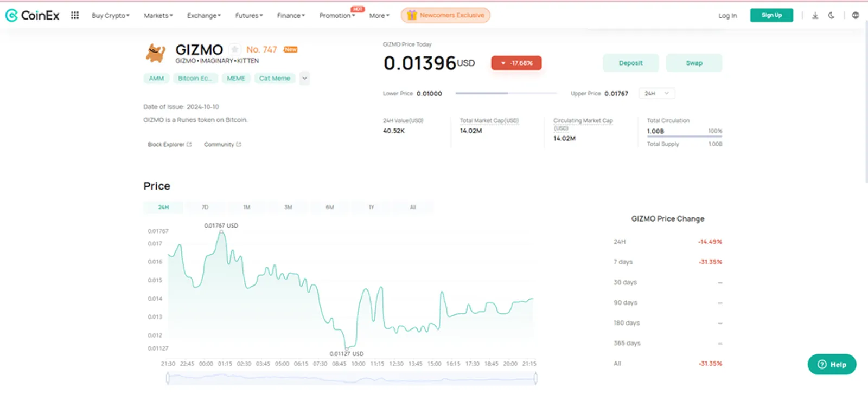
Task: Expand the Markets menu
Action: click(158, 16)
